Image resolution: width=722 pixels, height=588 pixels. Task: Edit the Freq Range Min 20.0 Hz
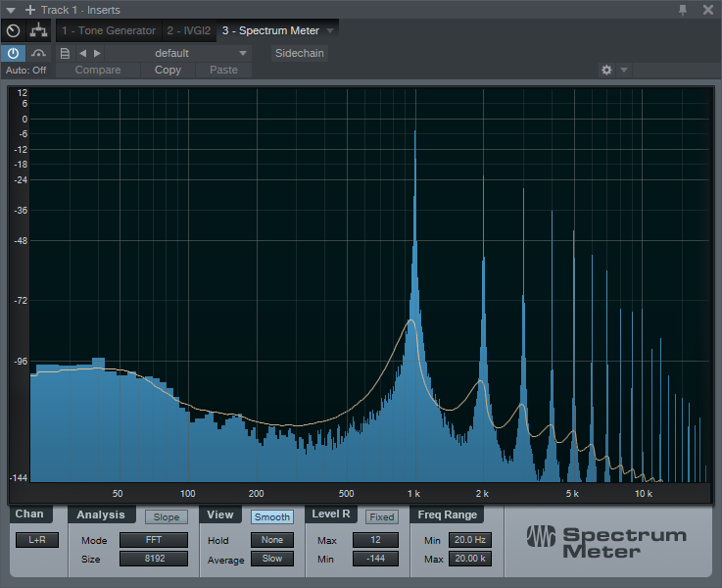click(x=470, y=540)
